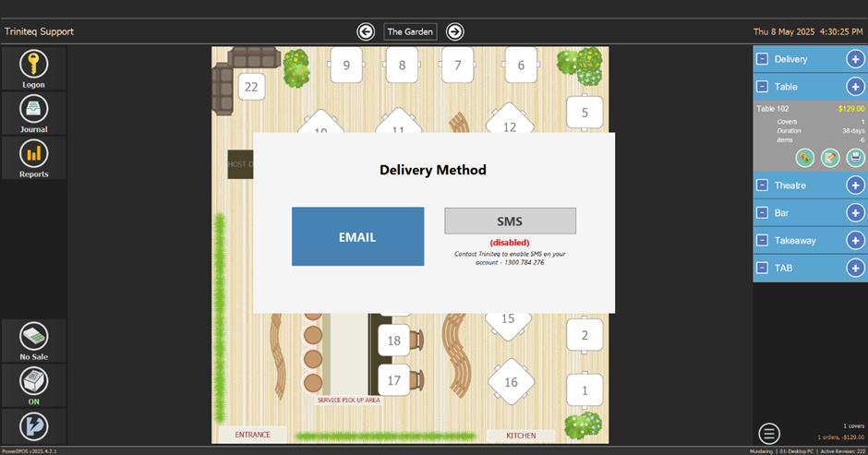Collapse the Table section
This screenshot has height=455, width=868.
pos(762,87)
